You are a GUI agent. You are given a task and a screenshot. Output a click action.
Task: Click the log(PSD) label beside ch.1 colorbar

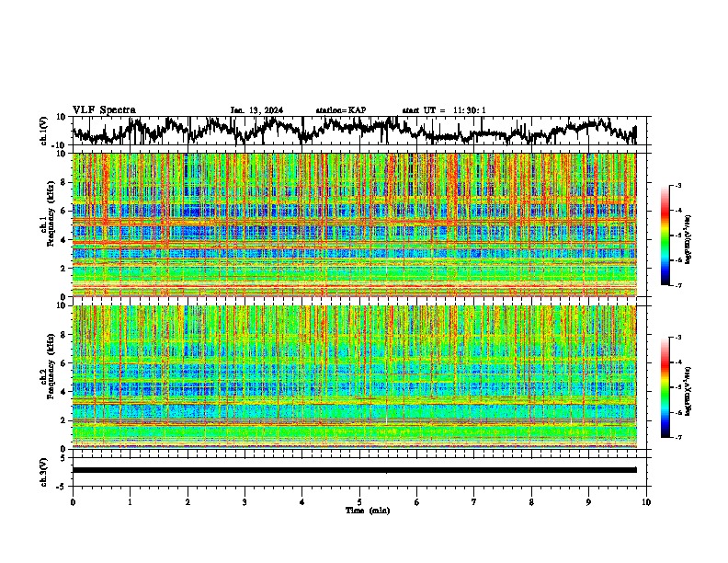pyautogui.click(x=688, y=239)
